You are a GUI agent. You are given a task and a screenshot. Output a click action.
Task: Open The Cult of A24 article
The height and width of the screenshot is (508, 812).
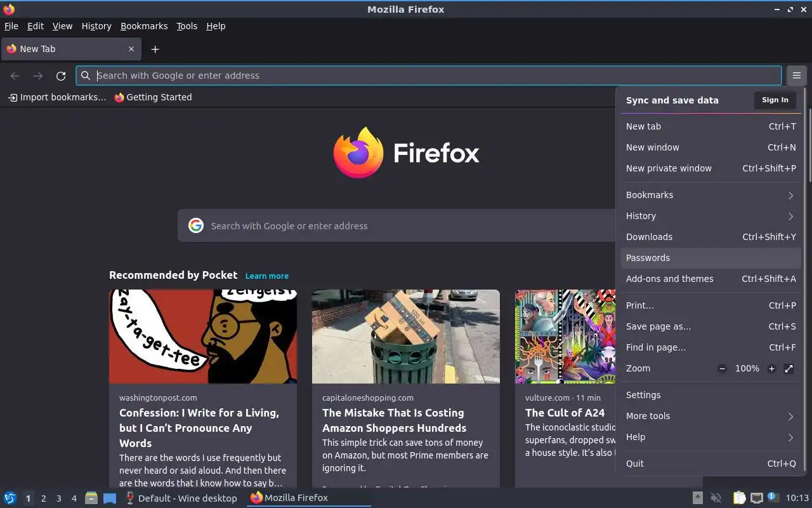click(565, 413)
